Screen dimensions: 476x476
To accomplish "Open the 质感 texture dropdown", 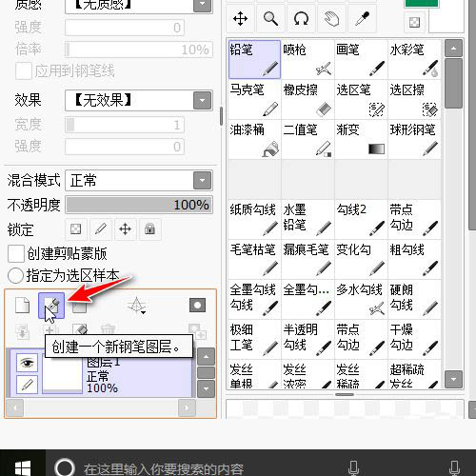I will [203, 5].
